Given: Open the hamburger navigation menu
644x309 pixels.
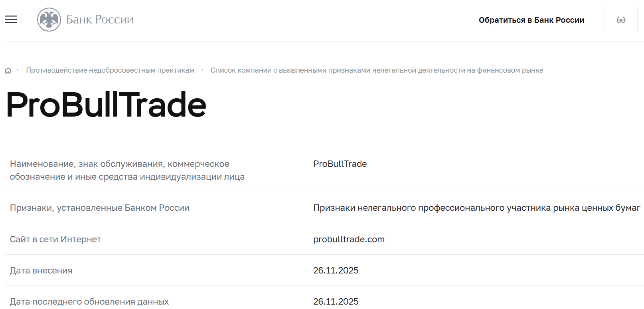Looking at the screenshot, I should 11,19.
